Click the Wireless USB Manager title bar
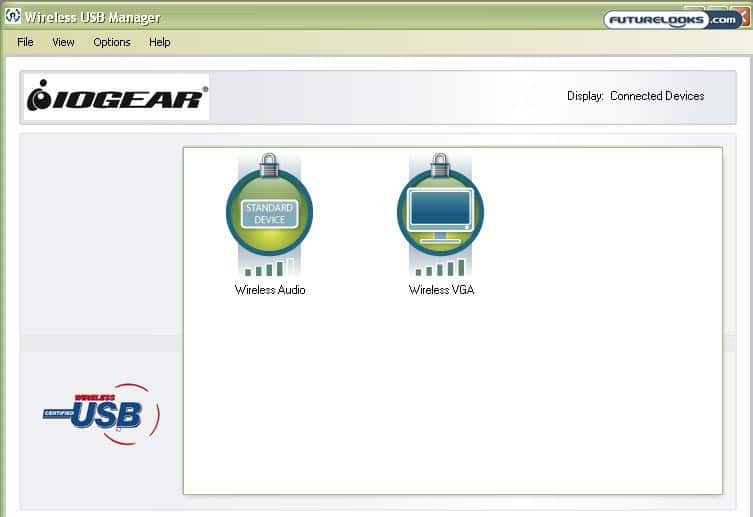 coord(300,17)
